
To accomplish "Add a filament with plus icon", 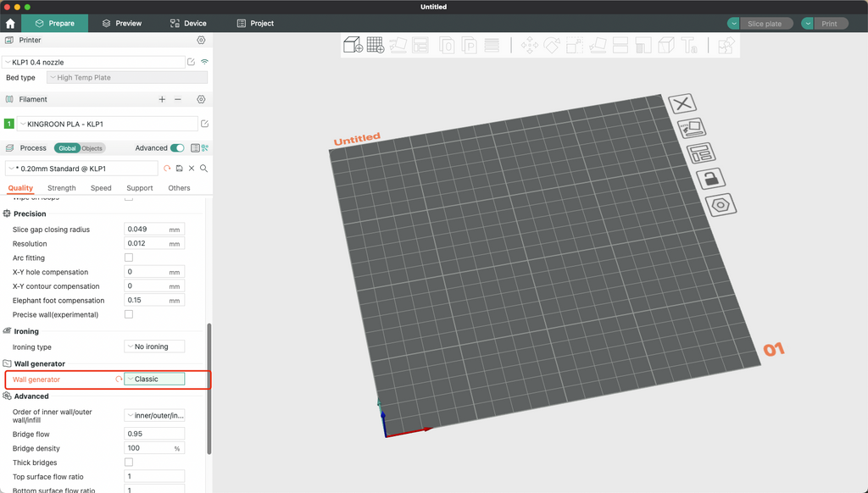I will (x=162, y=99).
